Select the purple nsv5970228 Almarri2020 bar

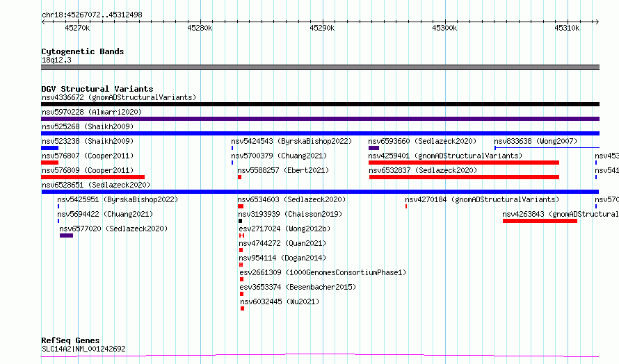(x=320, y=119)
